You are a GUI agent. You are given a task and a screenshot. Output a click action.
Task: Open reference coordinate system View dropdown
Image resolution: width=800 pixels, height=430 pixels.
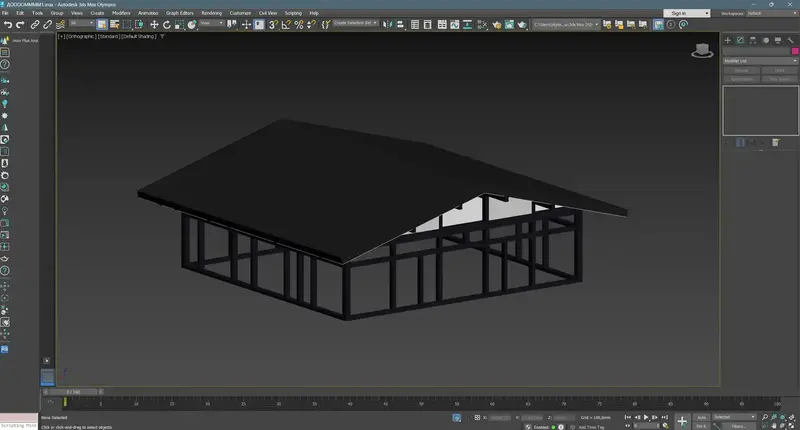click(x=212, y=23)
